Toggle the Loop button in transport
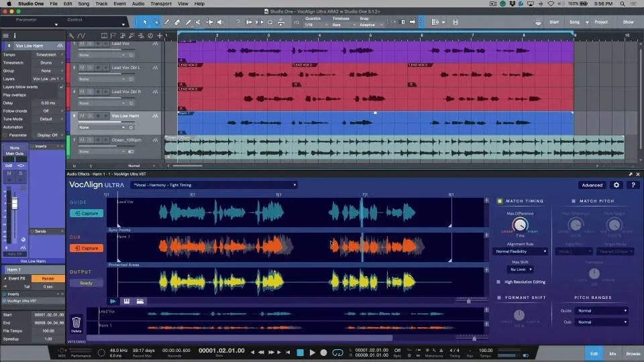The image size is (644, 362). pos(338,352)
